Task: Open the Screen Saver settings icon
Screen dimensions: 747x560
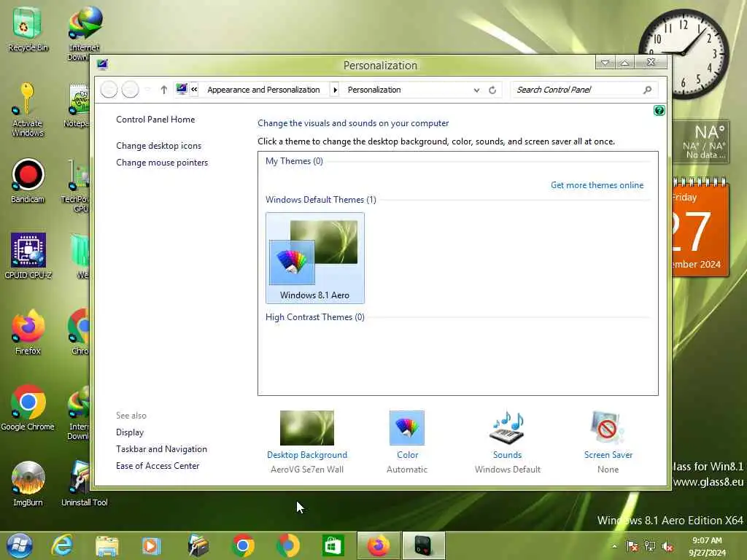Action: [608, 427]
